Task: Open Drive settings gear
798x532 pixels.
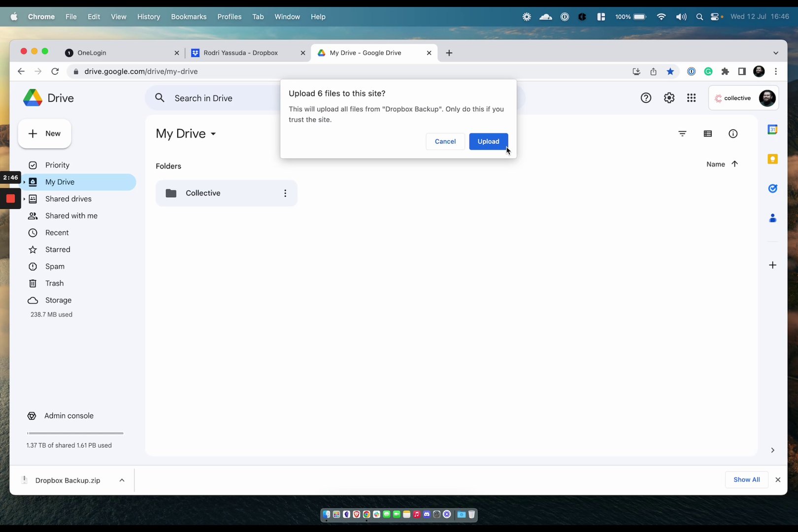Action: point(669,98)
